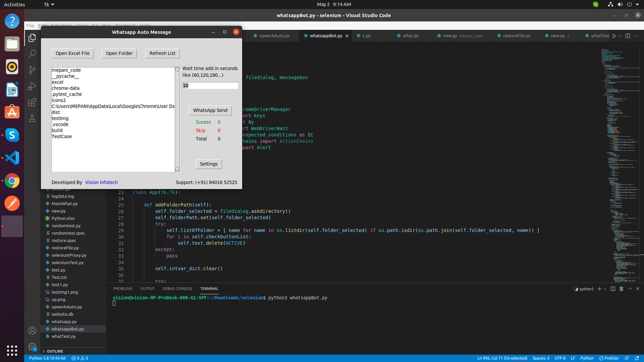644x362 pixels.
Task: Click the Open Folder button
Action: (x=119, y=53)
